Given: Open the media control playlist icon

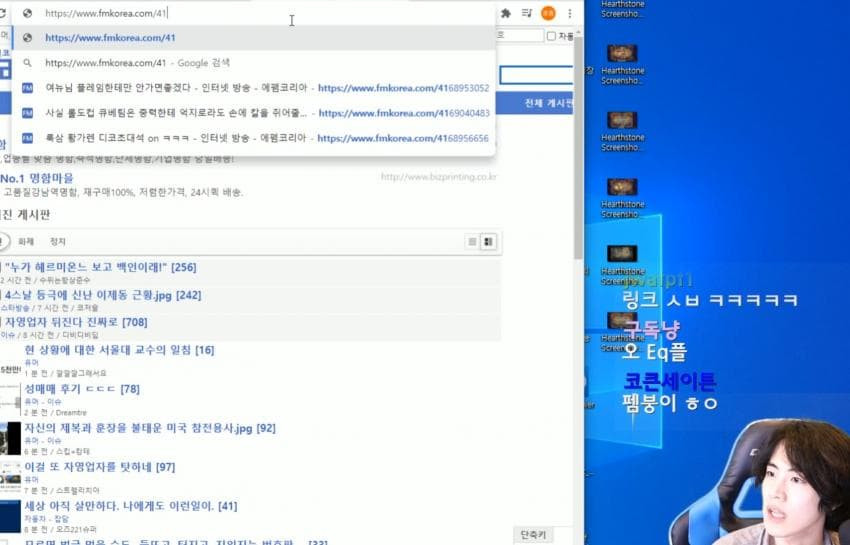Looking at the screenshot, I should [526, 14].
